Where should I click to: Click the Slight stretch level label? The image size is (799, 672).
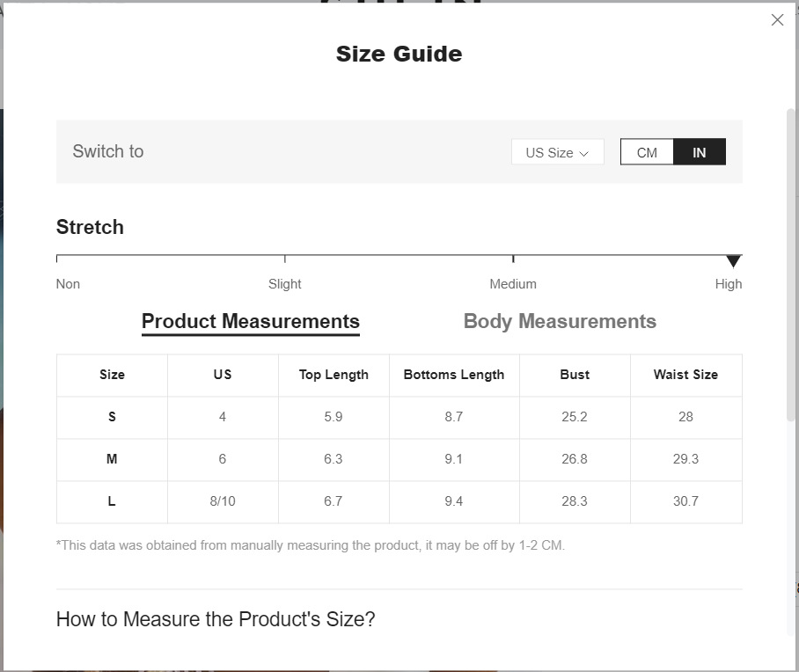(x=284, y=284)
